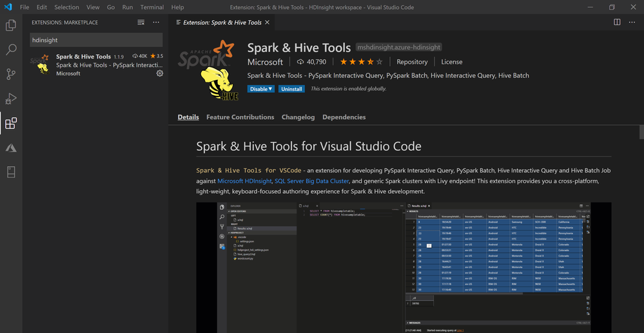This screenshot has width=644, height=333.
Task: Switch to the Changelog tab
Action: pos(298,117)
